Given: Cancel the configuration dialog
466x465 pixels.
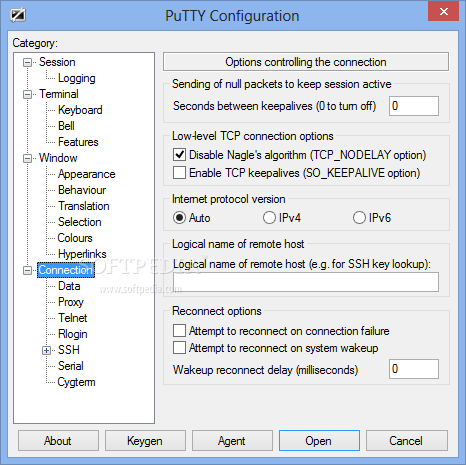Looking at the screenshot, I should coord(407,441).
